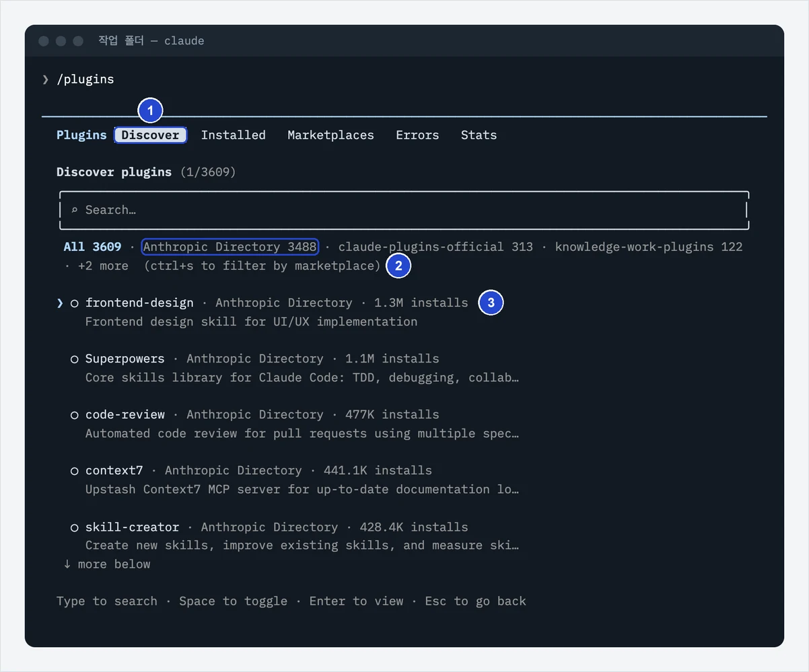Open the Stats tab
This screenshot has height=672, width=809.
tap(479, 135)
